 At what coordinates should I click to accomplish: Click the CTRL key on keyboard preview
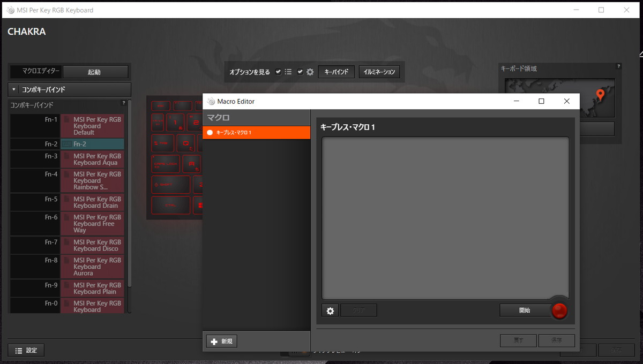pyautogui.click(x=170, y=204)
